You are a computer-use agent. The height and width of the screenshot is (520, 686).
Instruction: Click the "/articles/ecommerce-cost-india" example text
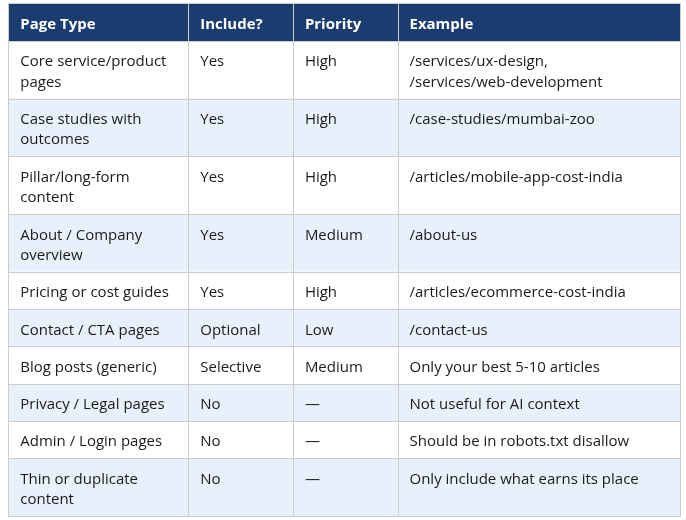(x=517, y=292)
